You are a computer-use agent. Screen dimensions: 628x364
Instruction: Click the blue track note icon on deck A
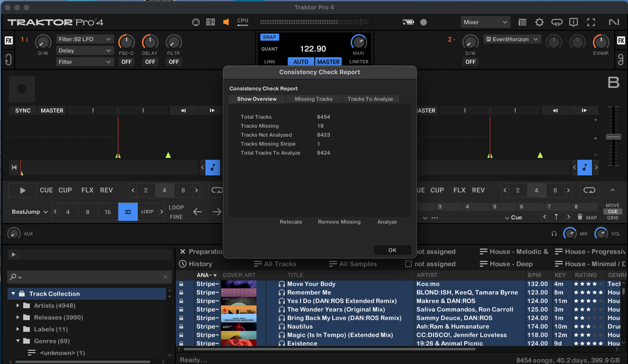click(212, 168)
